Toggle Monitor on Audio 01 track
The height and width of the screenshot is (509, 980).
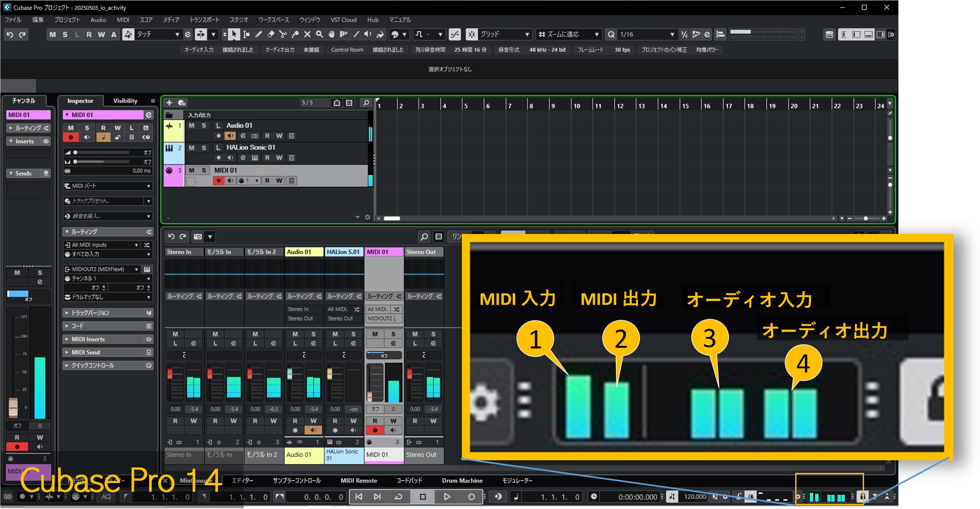231,136
